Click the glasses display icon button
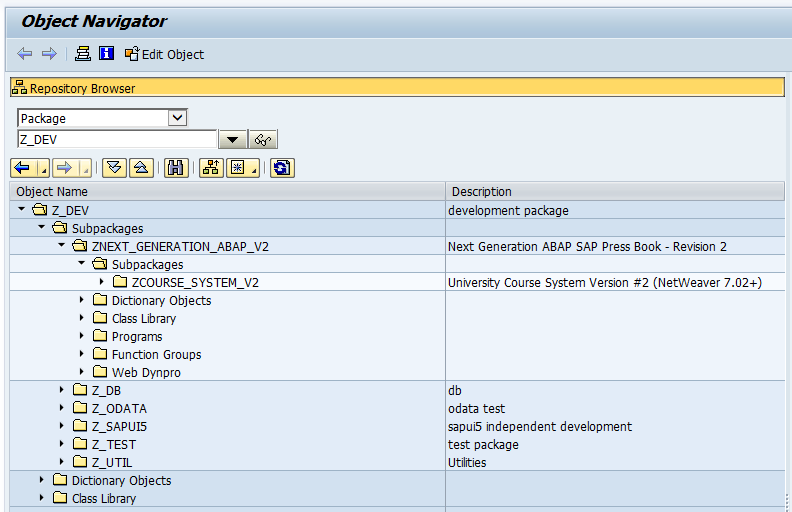 (263, 140)
